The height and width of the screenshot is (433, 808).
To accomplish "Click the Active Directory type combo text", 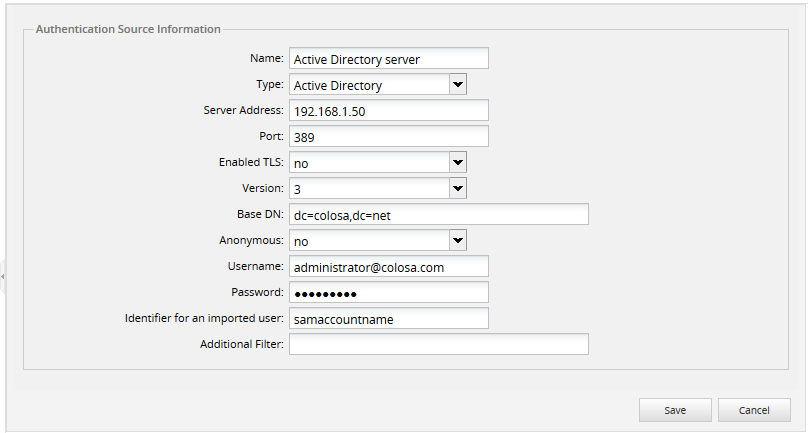I will pos(368,85).
